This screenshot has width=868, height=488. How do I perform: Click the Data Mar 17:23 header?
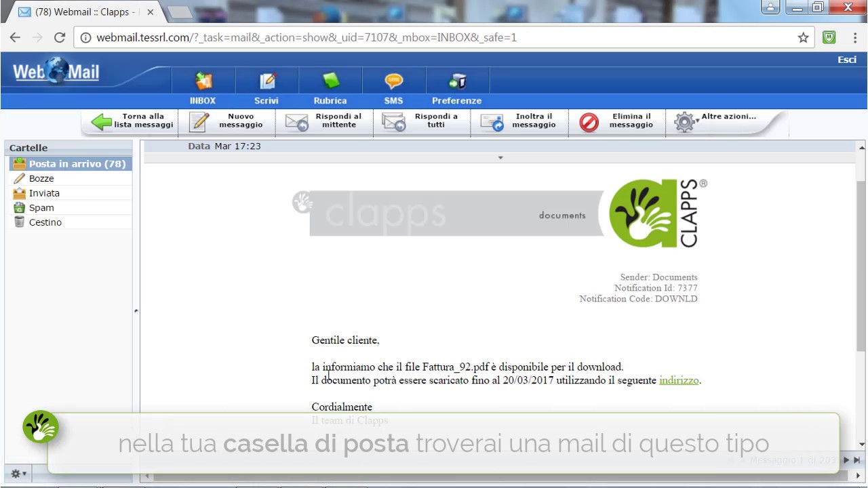click(x=224, y=146)
